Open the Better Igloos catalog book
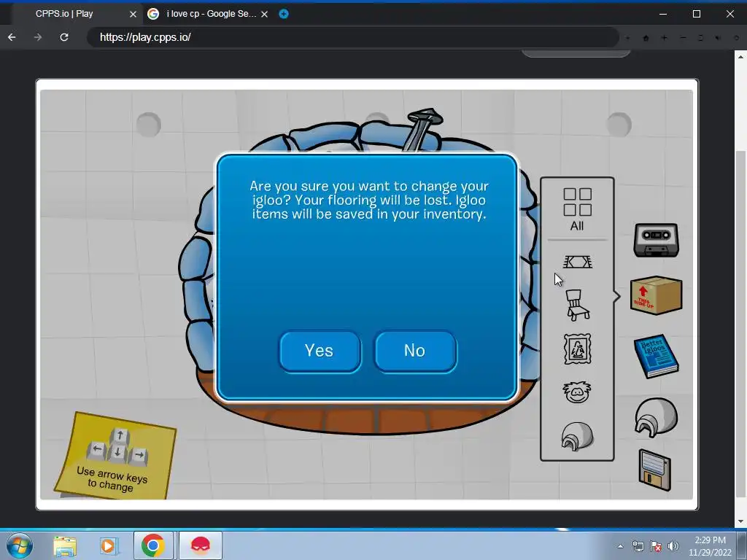 (x=656, y=356)
